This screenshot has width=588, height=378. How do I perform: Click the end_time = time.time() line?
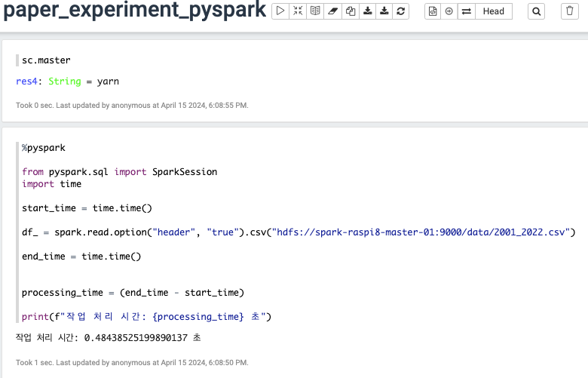(81, 257)
